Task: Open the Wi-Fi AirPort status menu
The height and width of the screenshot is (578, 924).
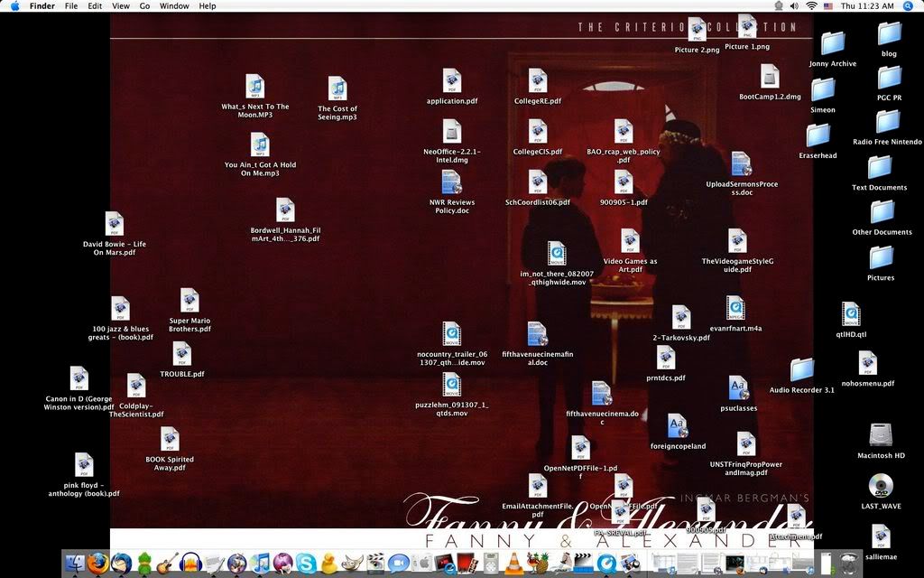Action: 811,6
